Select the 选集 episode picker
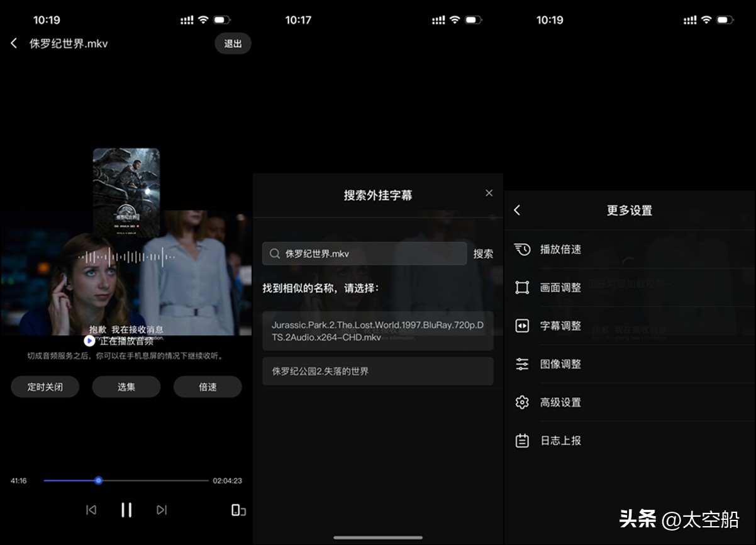The height and width of the screenshot is (545, 756). 126,387
